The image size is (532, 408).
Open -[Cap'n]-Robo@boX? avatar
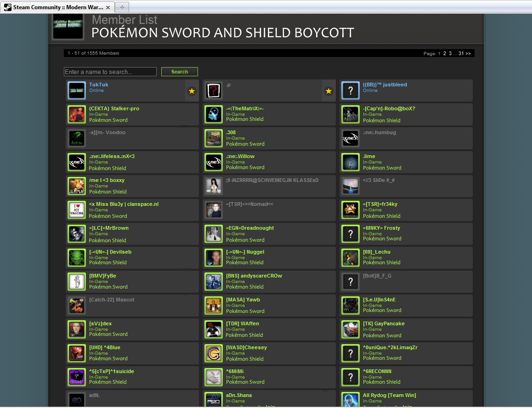(x=351, y=114)
